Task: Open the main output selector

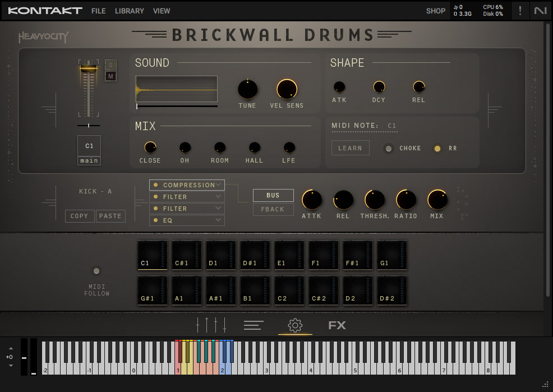Action: coord(89,161)
